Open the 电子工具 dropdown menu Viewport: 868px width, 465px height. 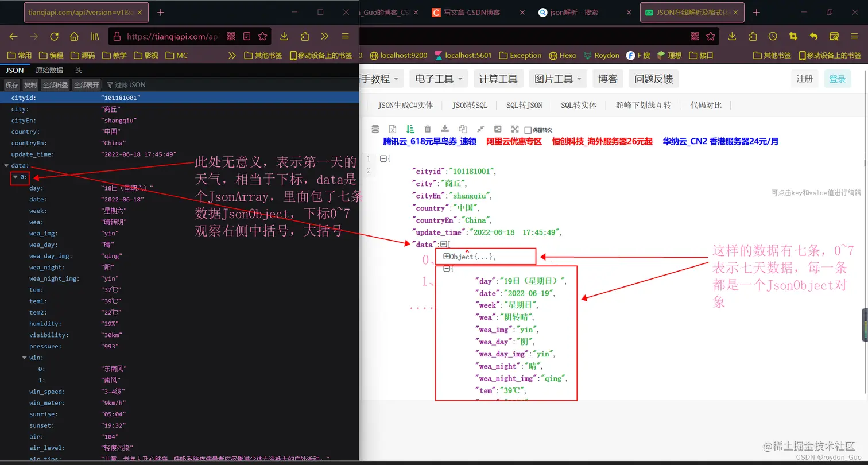tap(438, 79)
